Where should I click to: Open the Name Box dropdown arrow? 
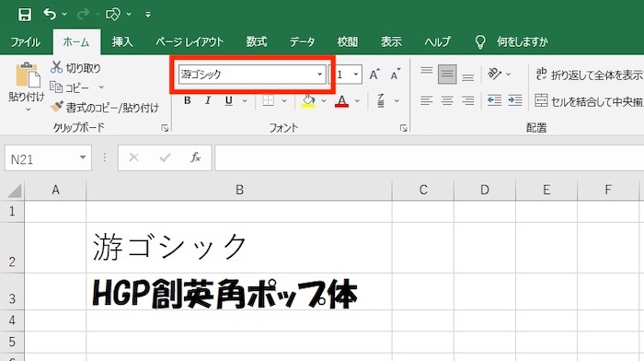click(x=83, y=157)
